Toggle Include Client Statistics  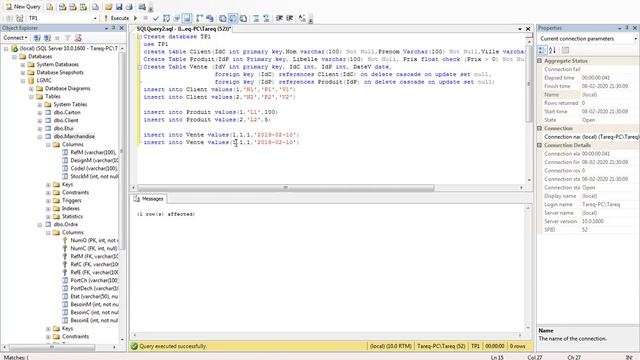210,18
